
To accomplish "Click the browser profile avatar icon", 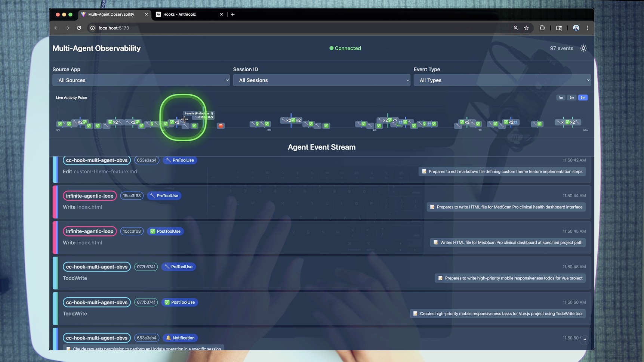I will pyautogui.click(x=576, y=28).
